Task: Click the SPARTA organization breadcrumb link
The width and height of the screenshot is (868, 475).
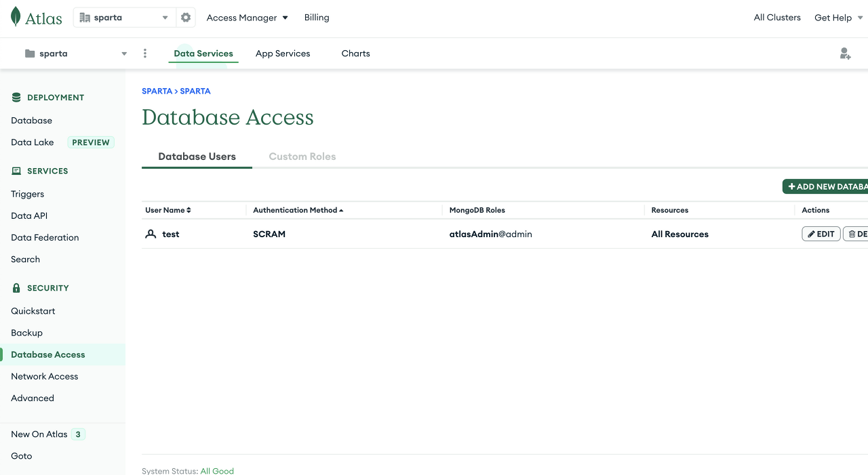Action: [157, 91]
